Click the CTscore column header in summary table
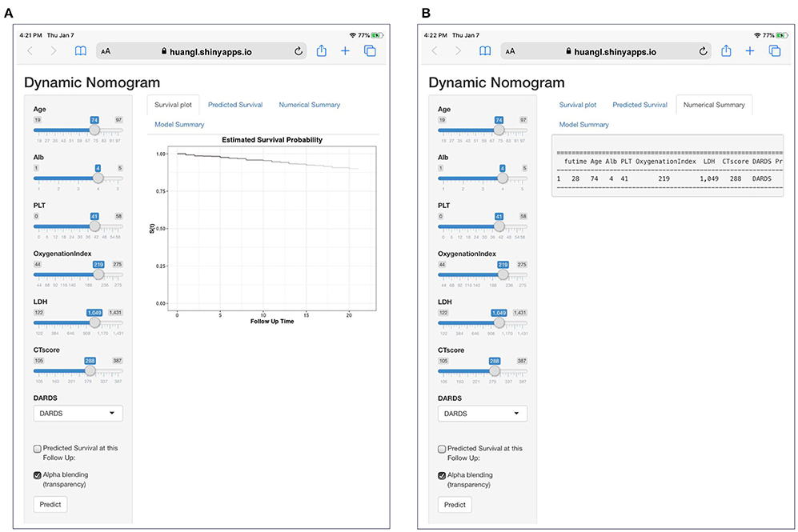Screen dimensions: 798x532 click(736, 162)
